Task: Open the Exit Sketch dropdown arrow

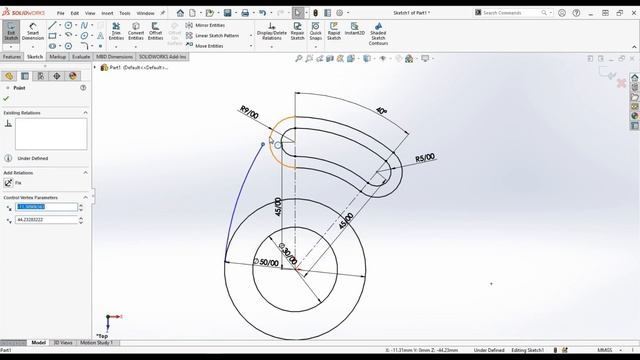Action: [11, 46]
